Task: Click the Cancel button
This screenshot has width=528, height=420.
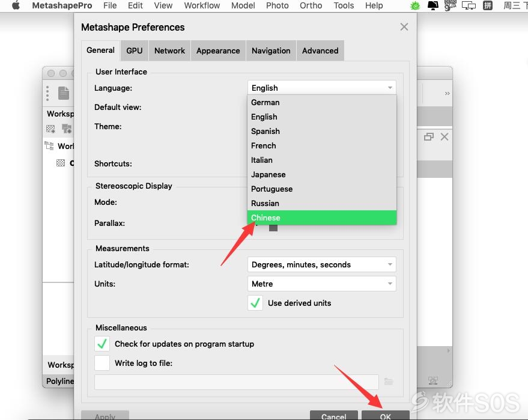Action: coord(334,416)
